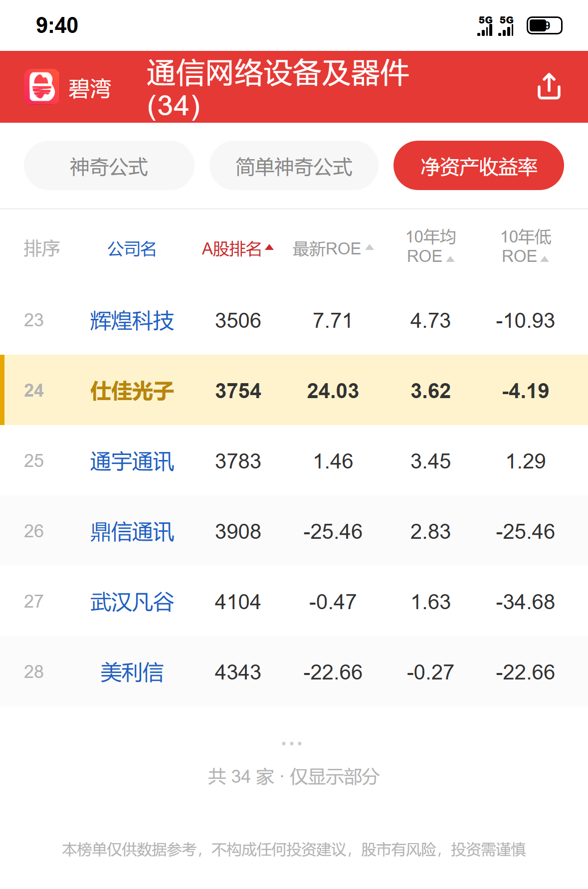Tap the investment risk disclaimer text
This screenshot has width=588, height=889.
coord(294,849)
